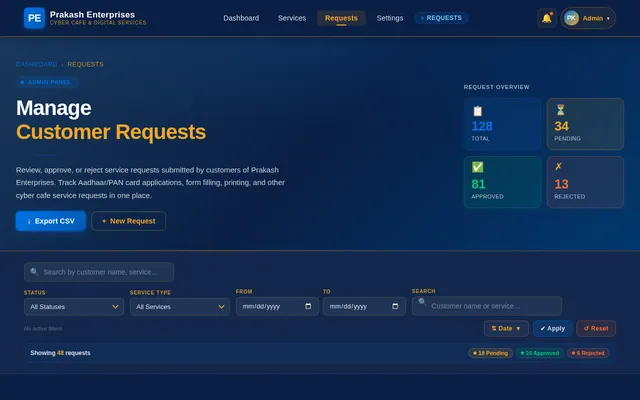Apply the filters

click(553, 329)
